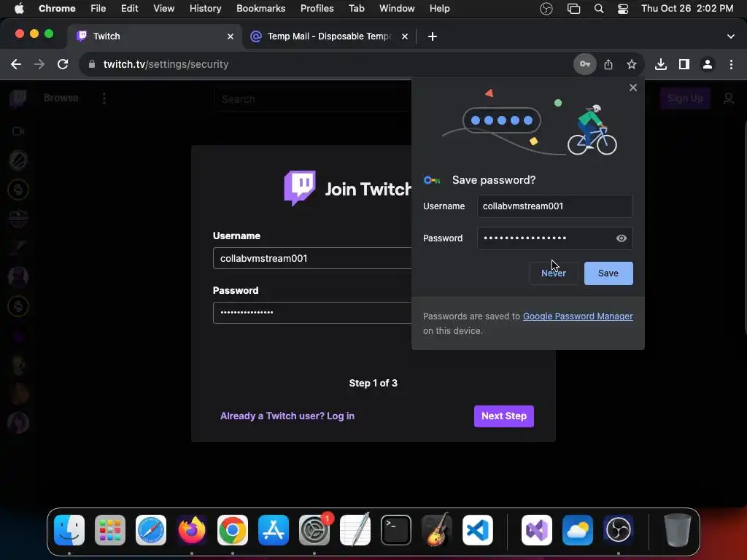Click Twitch Password input field

click(312, 312)
